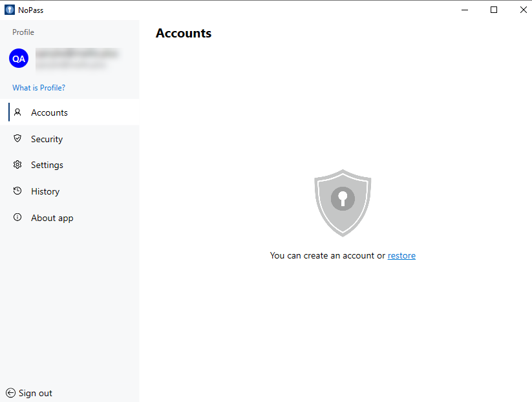The height and width of the screenshot is (402, 532).
Task: Click the large shield keyhole graphic
Action: click(x=343, y=202)
